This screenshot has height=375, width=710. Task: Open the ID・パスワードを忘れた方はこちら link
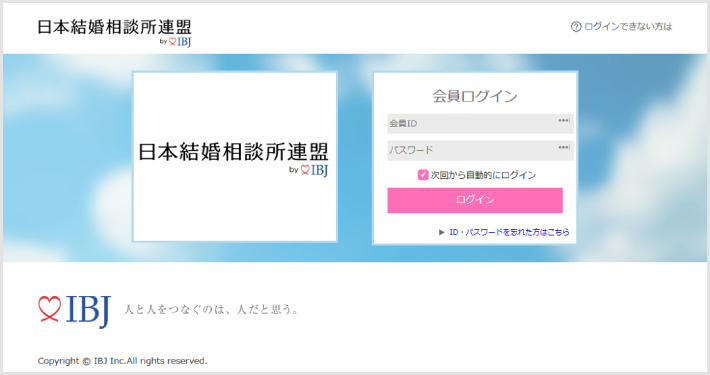509,232
